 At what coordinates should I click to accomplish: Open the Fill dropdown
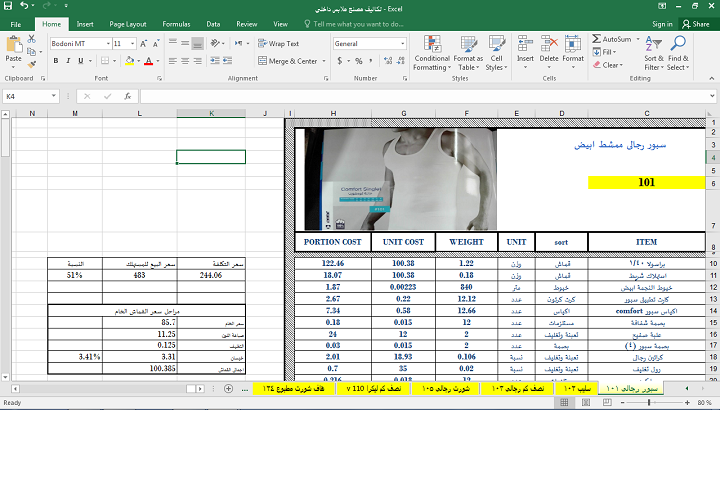tap(604, 52)
